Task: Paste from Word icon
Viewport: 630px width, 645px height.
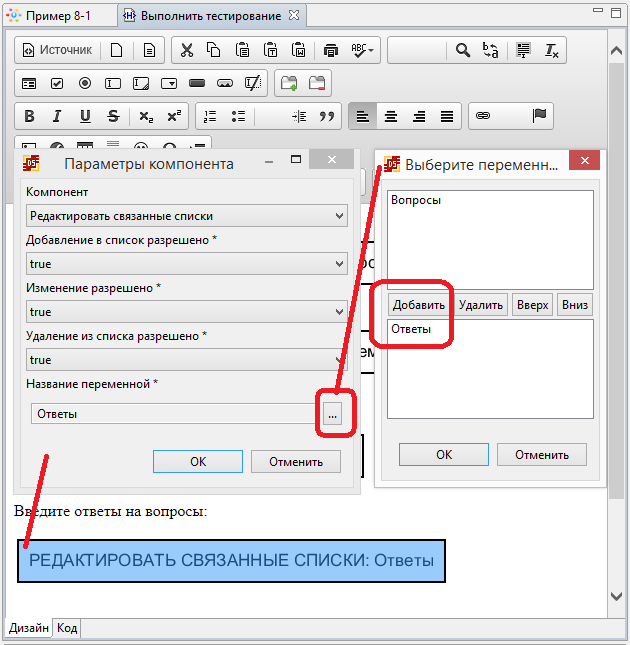Action: point(298,50)
